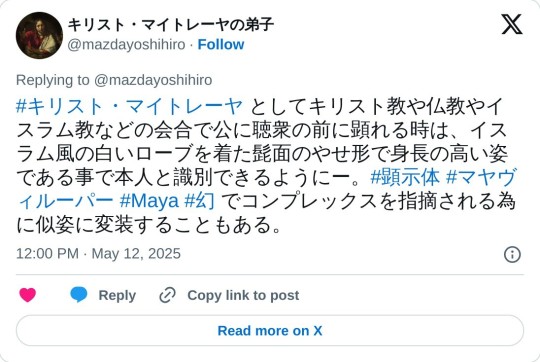Open the info circle icon
Viewport: 540px width, 362px height.
[512, 255]
